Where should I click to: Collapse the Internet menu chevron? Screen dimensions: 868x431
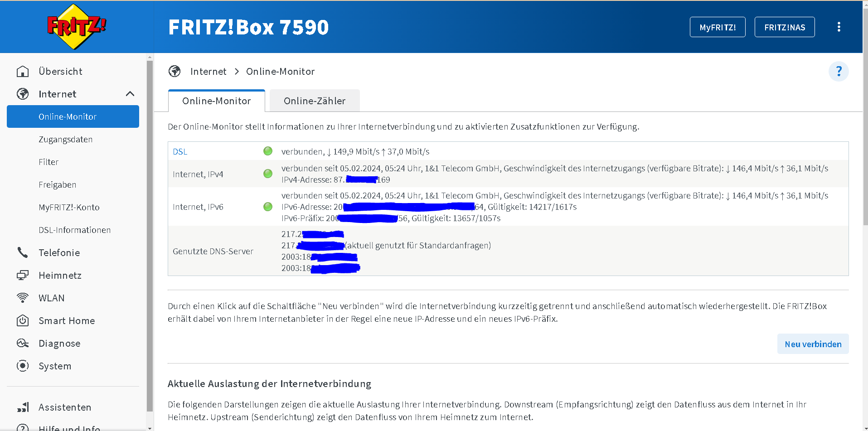click(130, 94)
